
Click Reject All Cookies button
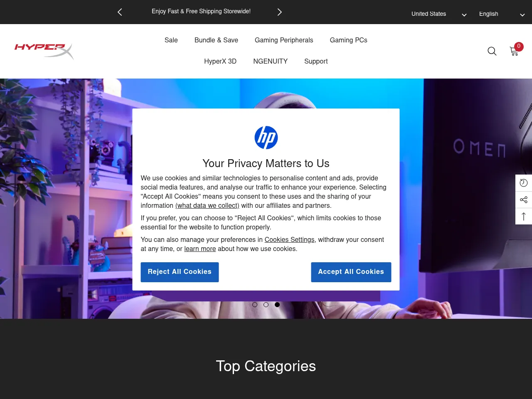(x=180, y=272)
